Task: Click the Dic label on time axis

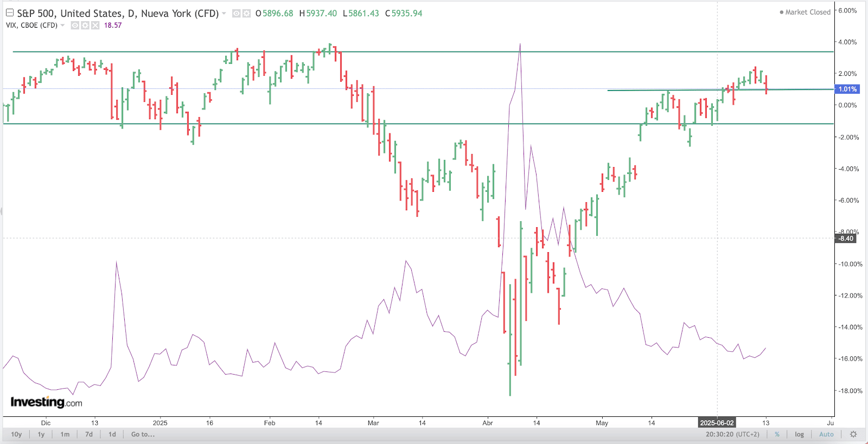Action: [46, 423]
